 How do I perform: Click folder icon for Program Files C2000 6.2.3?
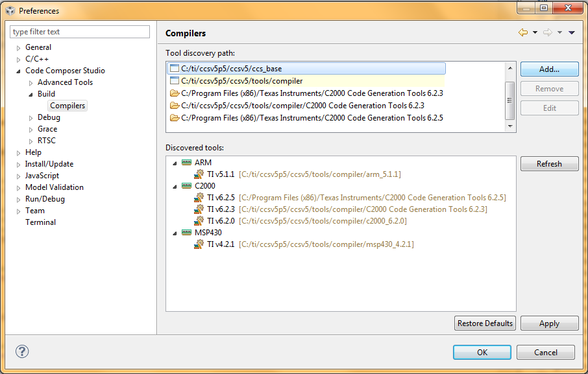(175, 93)
